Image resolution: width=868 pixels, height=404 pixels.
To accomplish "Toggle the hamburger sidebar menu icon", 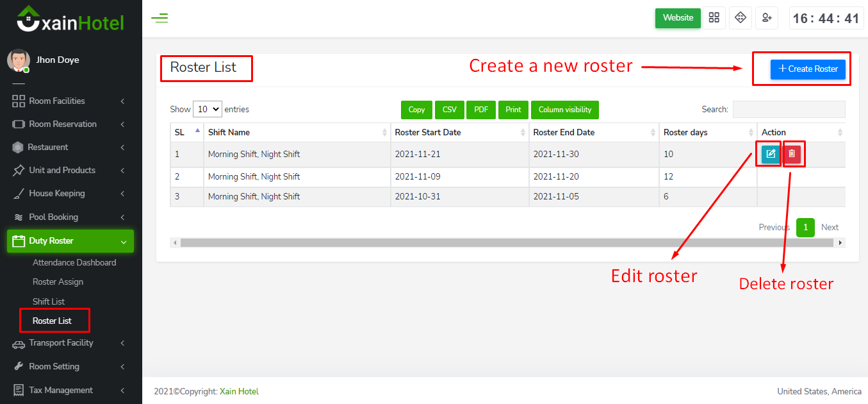I will (160, 18).
